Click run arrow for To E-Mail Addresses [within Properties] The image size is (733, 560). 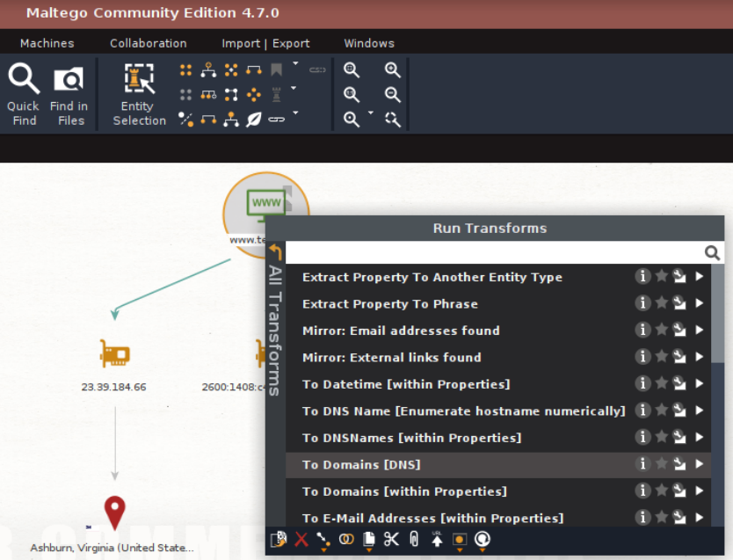[700, 518]
